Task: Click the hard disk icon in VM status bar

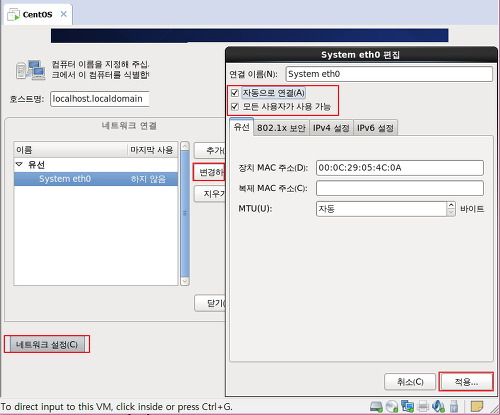Action: (x=376, y=406)
